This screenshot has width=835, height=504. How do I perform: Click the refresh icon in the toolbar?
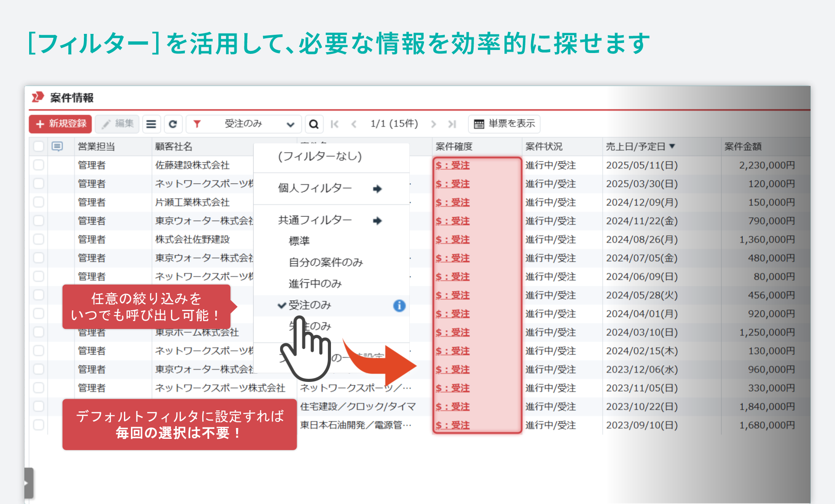173,124
